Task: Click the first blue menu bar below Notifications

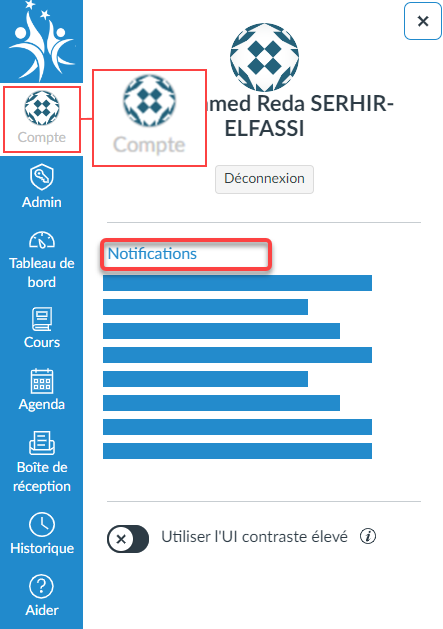Action: pyautogui.click(x=237, y=283)
